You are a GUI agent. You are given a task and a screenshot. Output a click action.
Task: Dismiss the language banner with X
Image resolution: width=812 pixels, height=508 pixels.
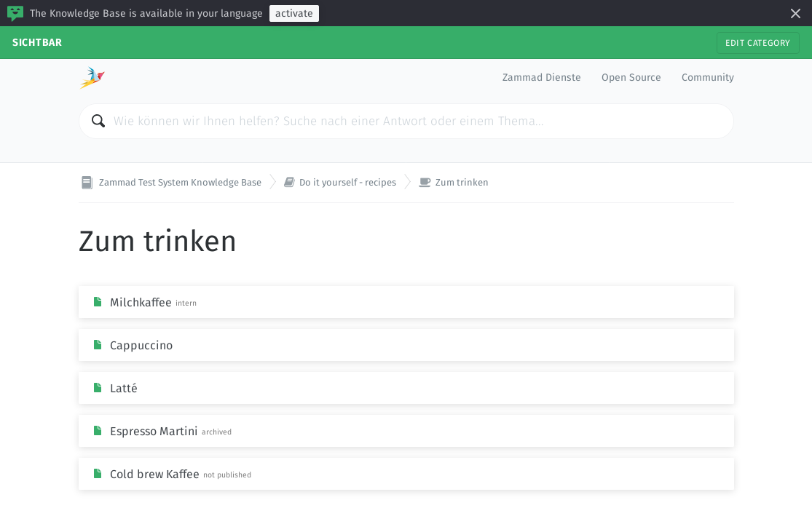[795, 13]
